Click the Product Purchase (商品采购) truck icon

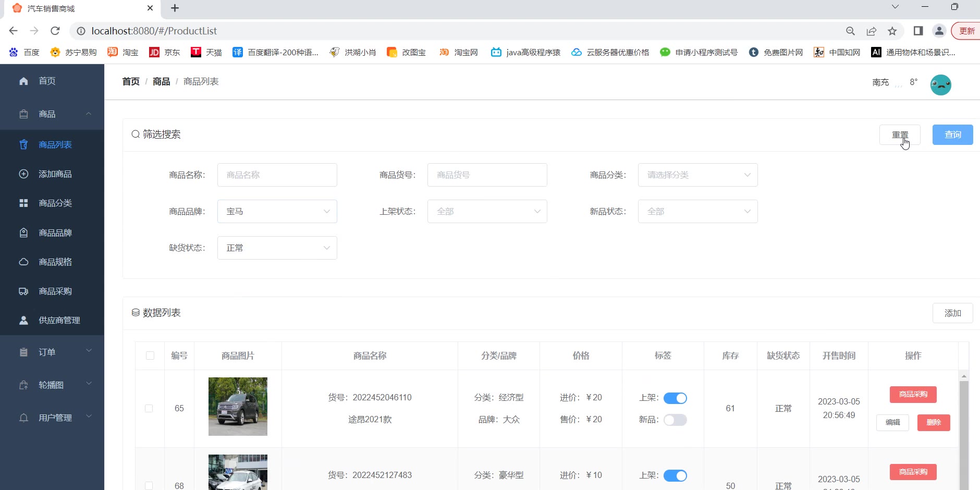[x=23, y=291]
